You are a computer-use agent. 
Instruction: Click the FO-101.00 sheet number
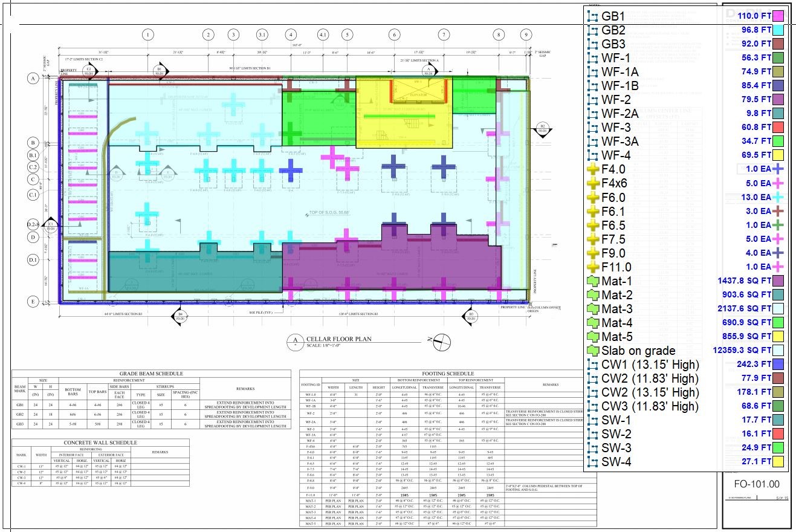[x=756, y=484]
